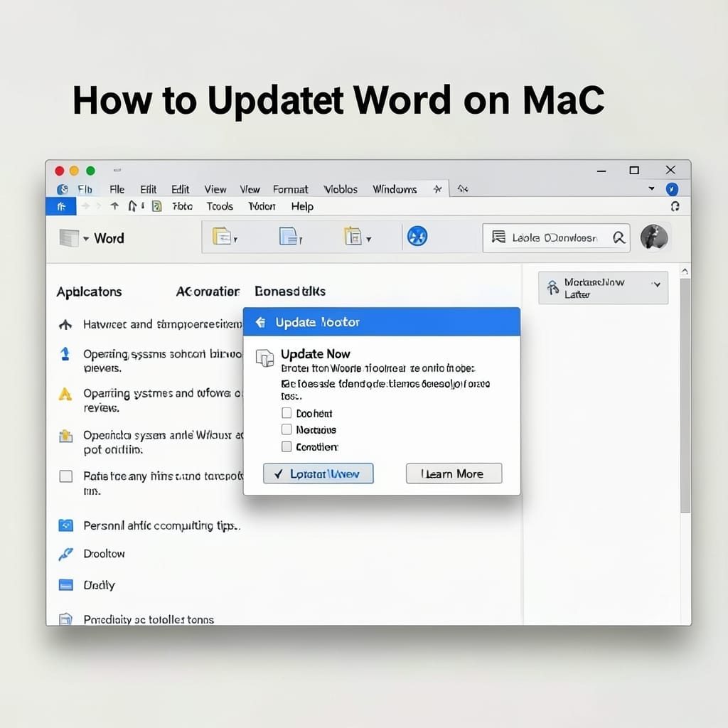Screen dimensions: 728x728
Task: Click the blue globe icon beside Flb
Action: [63, 189]
